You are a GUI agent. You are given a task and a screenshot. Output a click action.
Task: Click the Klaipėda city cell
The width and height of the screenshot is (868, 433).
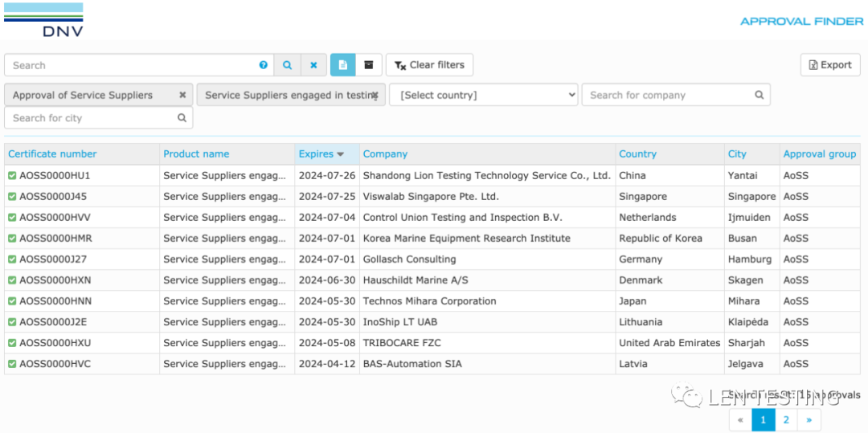(748, 322)
